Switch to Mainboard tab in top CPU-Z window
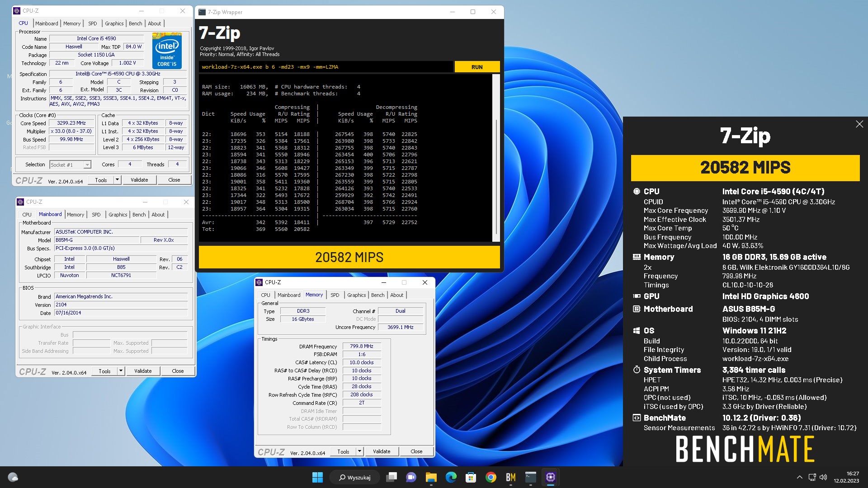The image size is (868, 488). pos(47,23)
